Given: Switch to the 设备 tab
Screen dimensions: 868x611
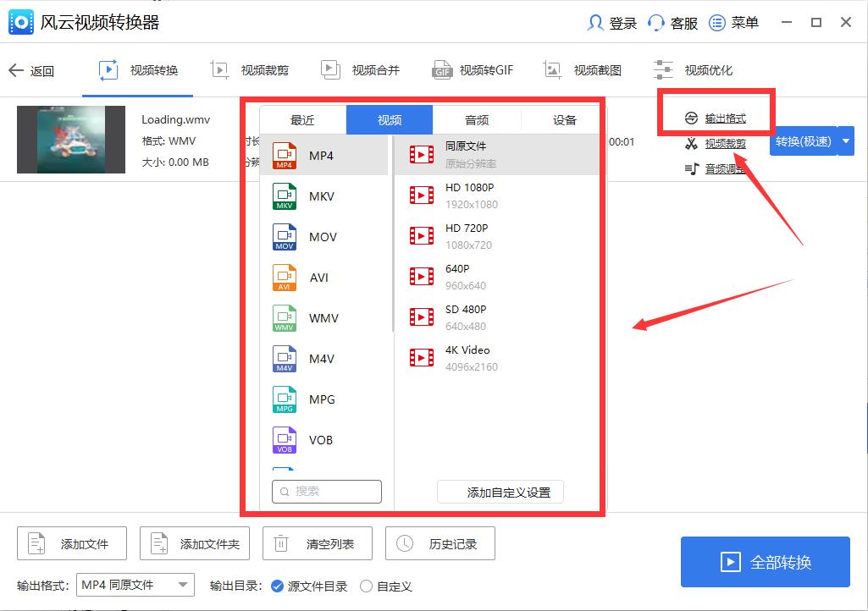Looking at the screenshot, I should coord(564,120).
